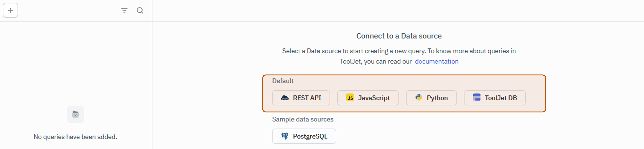Select JavaScript to create a new query
The image size is (644, 149).
click(x=368, y=98)
